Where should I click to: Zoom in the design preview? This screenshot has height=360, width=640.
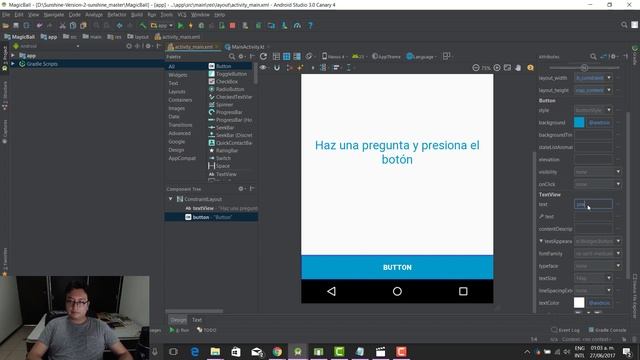tap(497, 68)
